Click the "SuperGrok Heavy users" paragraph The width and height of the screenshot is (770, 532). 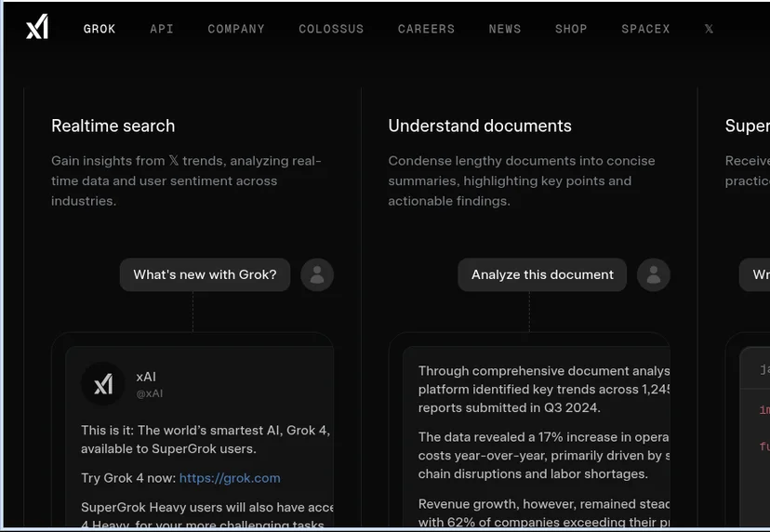pos(207,515)
